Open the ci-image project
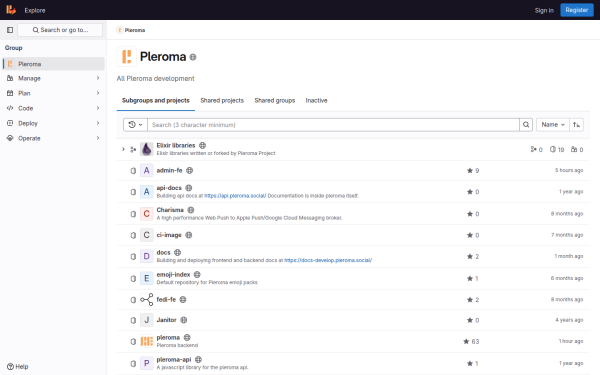The width and height of the screenshot is (600, 375). (x=169, y=235)
